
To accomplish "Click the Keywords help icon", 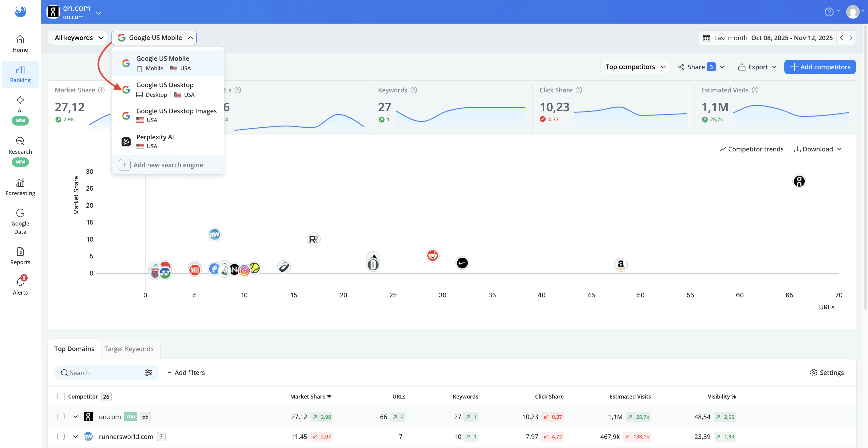I will tap(414, 90).
